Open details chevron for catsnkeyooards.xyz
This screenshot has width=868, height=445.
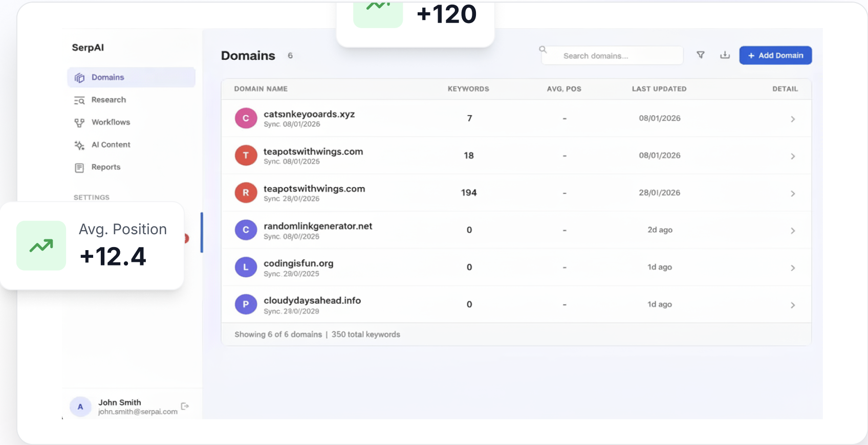tap(793, 119)
